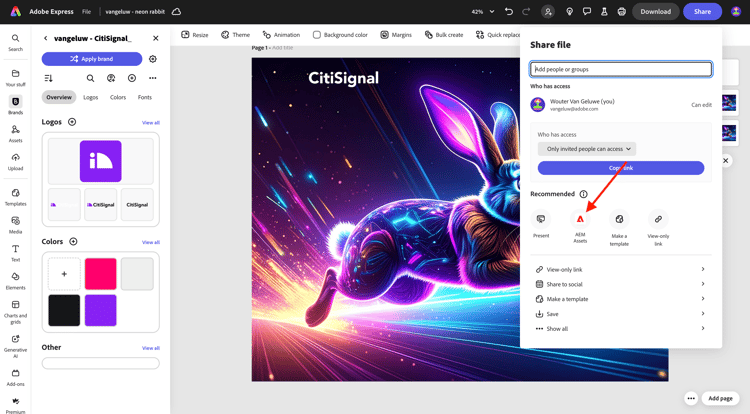The image size is (750, 414).
Task: Search within the brand panel
Action: 90,78
